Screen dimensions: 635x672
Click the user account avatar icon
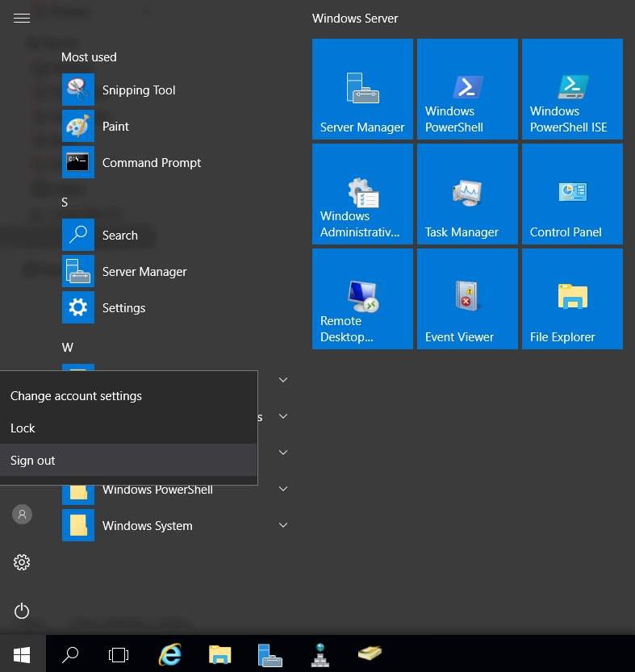[23, 514]
